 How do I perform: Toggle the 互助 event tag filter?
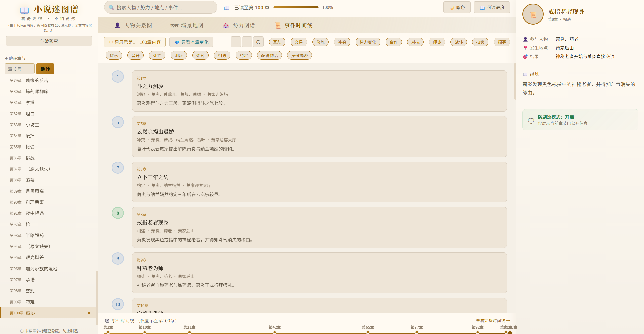click(x=277, y=42)
